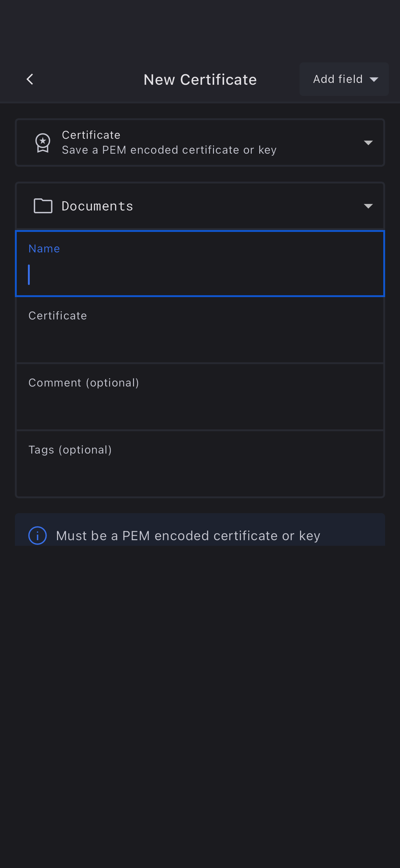Click the New Certificate page title
Image resolution: width=400 pixels, height=868 pixels.
[x=200, y=80]
